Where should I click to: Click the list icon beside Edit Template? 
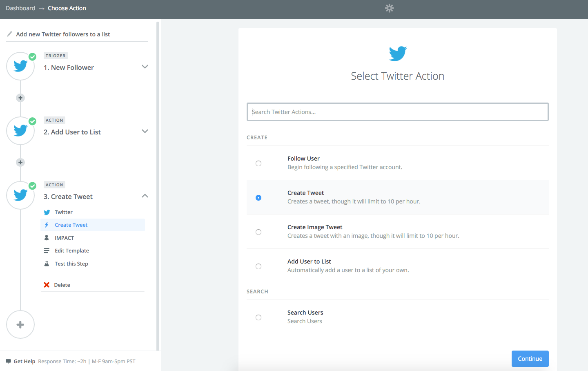coord(47,250)
